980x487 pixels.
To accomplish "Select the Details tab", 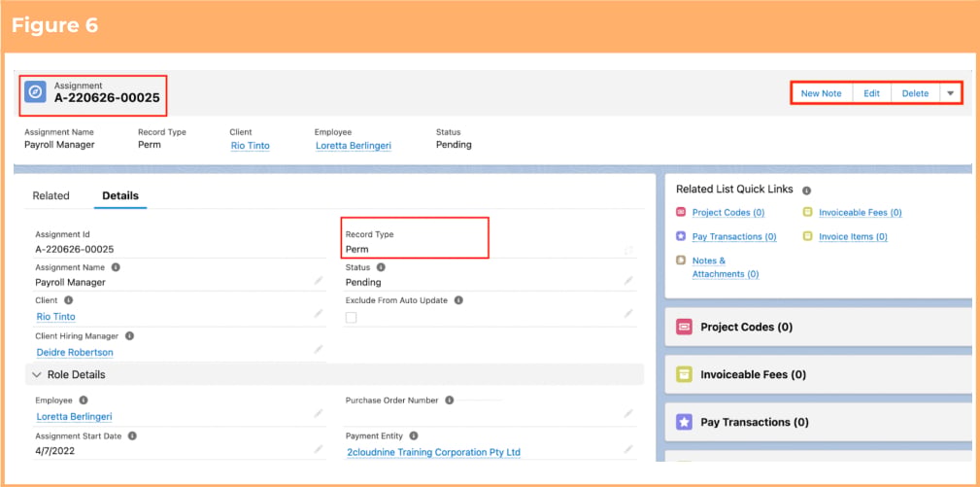I will click(x=120, y=195).
